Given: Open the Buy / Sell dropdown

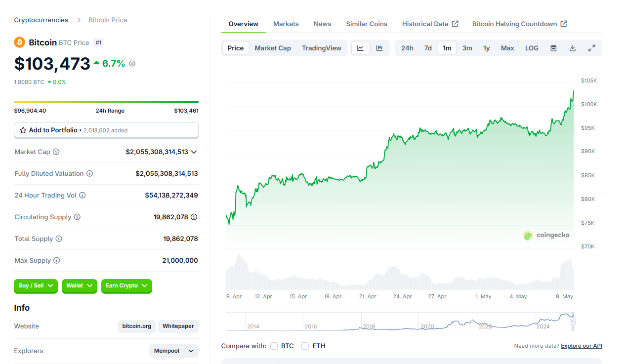Looking at the screenshot, I should coord(36,286).
